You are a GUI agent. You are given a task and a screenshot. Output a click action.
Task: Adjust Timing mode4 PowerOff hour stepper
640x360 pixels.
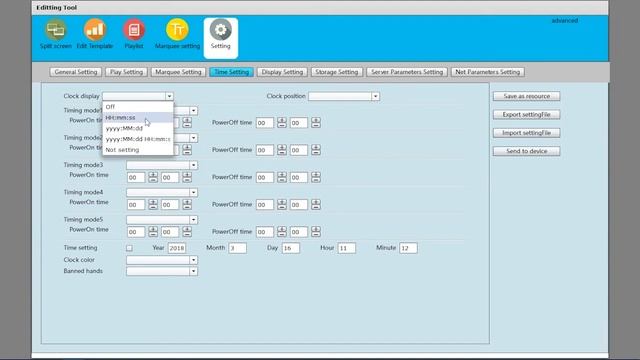pos(282,204)
